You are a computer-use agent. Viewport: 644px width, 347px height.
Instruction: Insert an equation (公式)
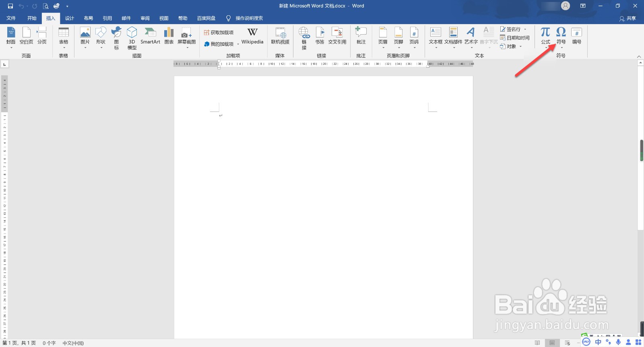(x=545, y=37)
